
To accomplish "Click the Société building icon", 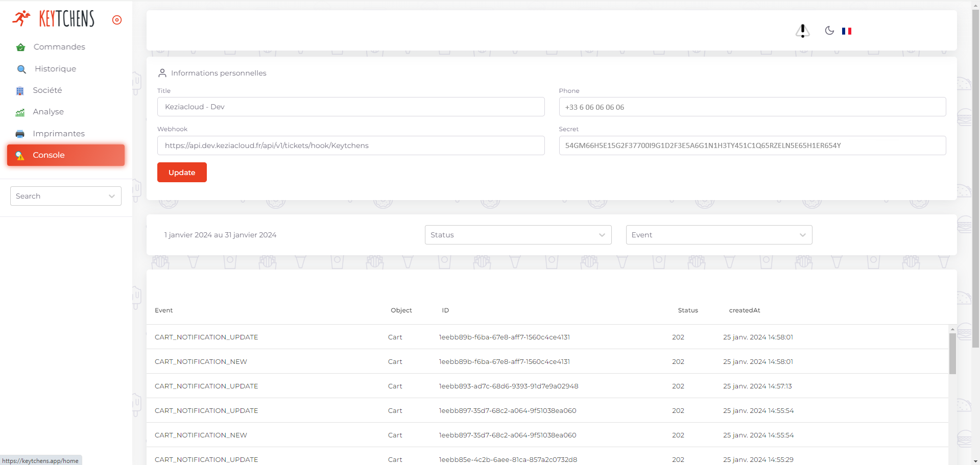I will [20, 91].
